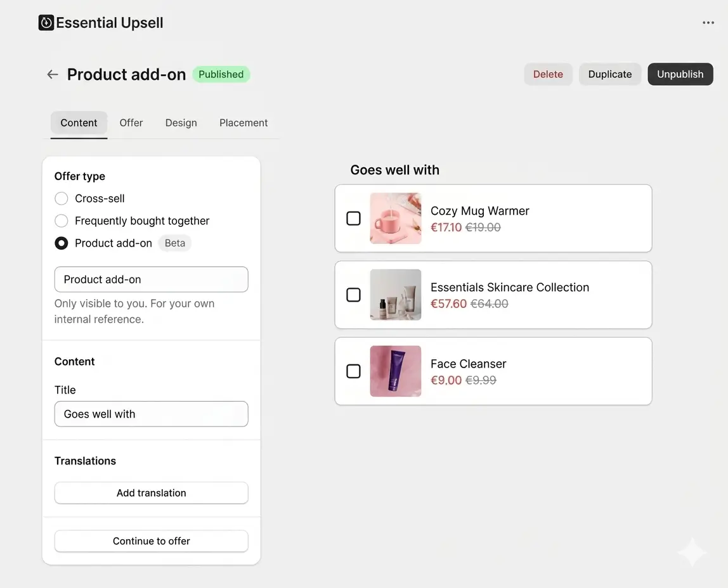Click the Offer type heading
728x588 pixels.
pos(79,176)
